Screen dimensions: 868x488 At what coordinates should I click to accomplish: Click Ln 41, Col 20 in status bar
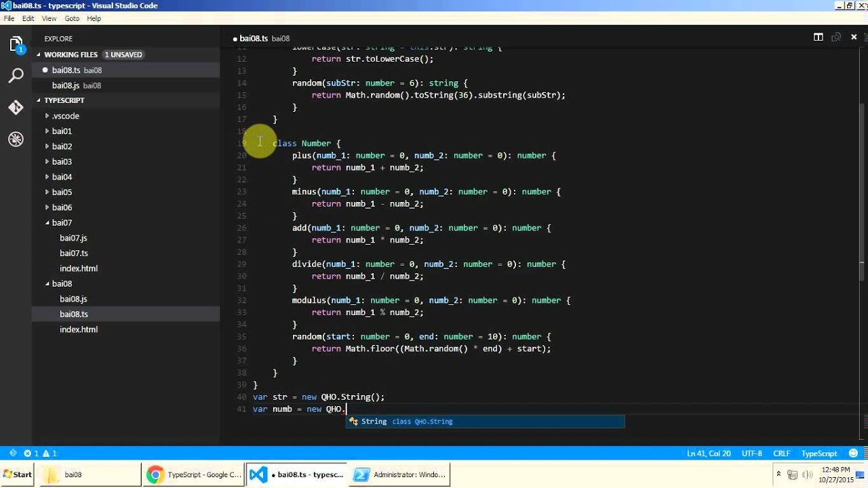[709, 453]
